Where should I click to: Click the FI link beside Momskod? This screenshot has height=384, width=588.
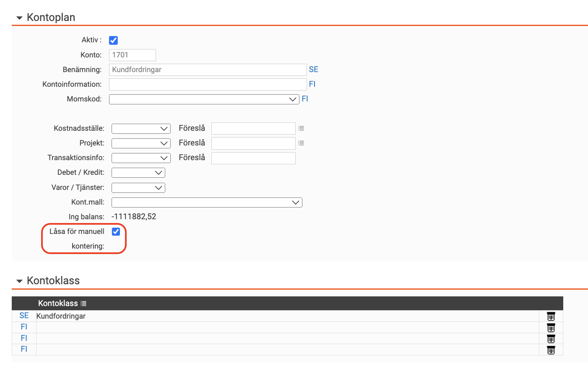point(305,99)
